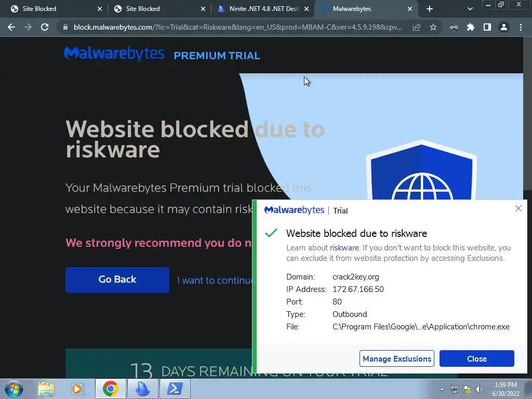
Task: Click the domain crack2key.org text
Action: pyautogui.click(x=355, y=277)
